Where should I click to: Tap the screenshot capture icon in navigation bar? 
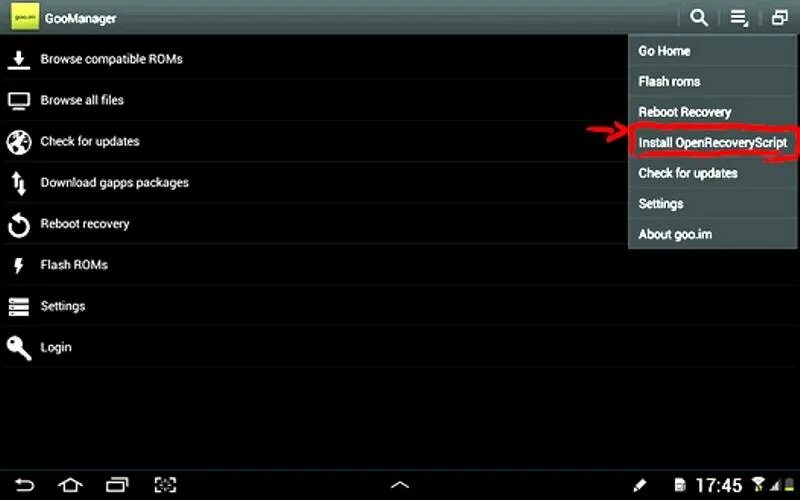165,485
